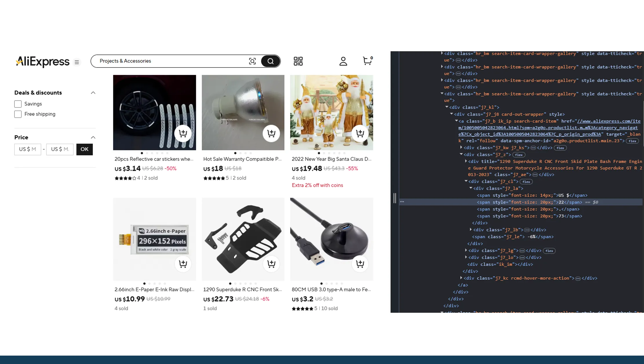Screen dimensions: 644x364
Task: Collapse the Deals & discounts section
Action: click(93, 92)
